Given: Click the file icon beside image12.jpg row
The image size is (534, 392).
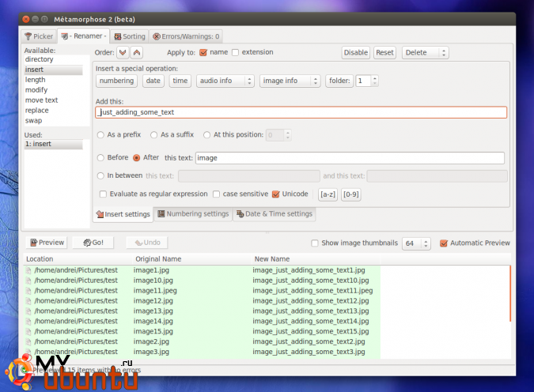Looking at the screenshot, I should pyautogui.click(x=29, y=301).
